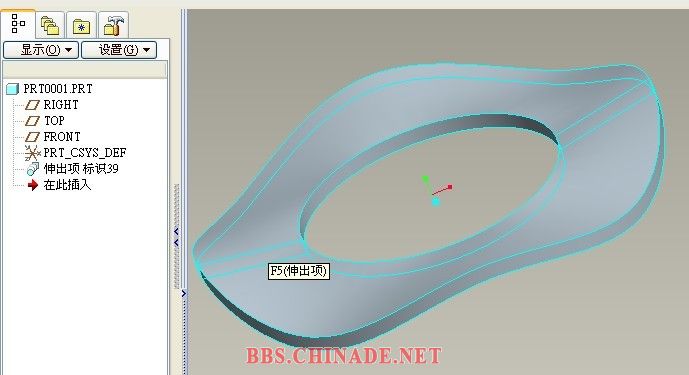The height and width of the screenshot is (375, 689).
Task: Click the empty model tree filter bar
Action: pos(85,69)
